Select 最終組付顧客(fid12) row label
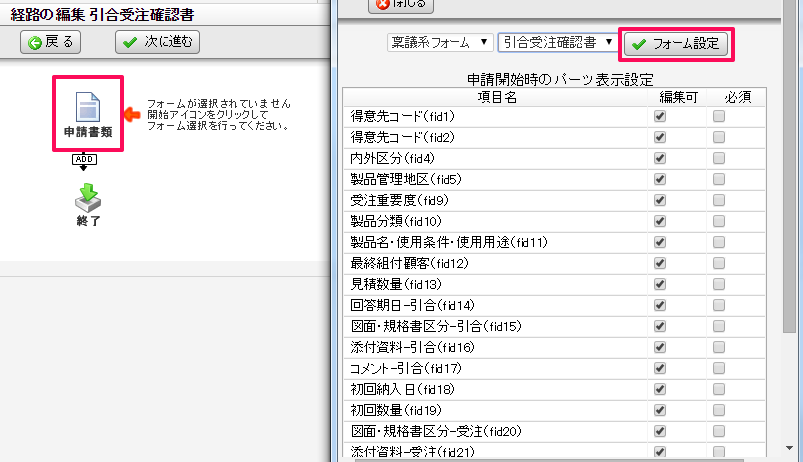 (x=410, y=263)
